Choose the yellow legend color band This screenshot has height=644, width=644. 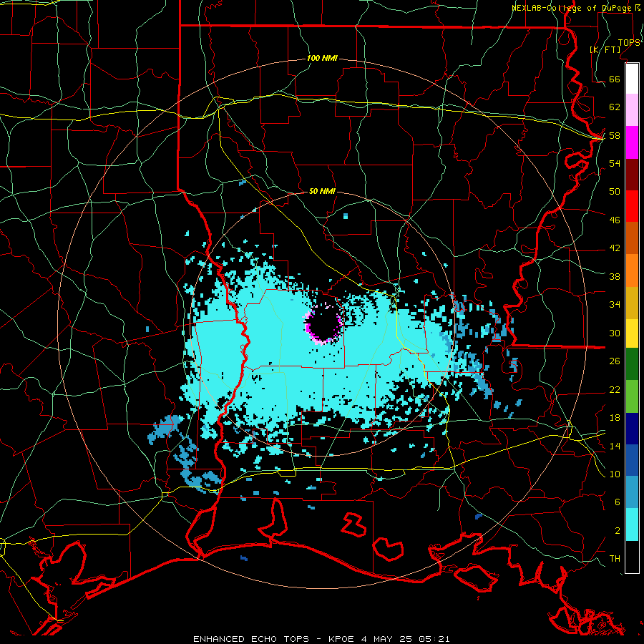(632, 333)
